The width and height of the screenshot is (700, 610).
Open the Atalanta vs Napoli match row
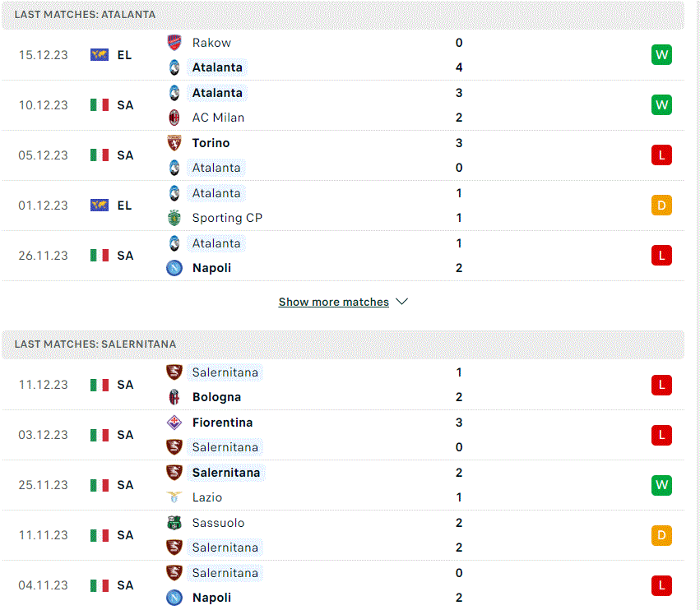click(x=343, y=256)
